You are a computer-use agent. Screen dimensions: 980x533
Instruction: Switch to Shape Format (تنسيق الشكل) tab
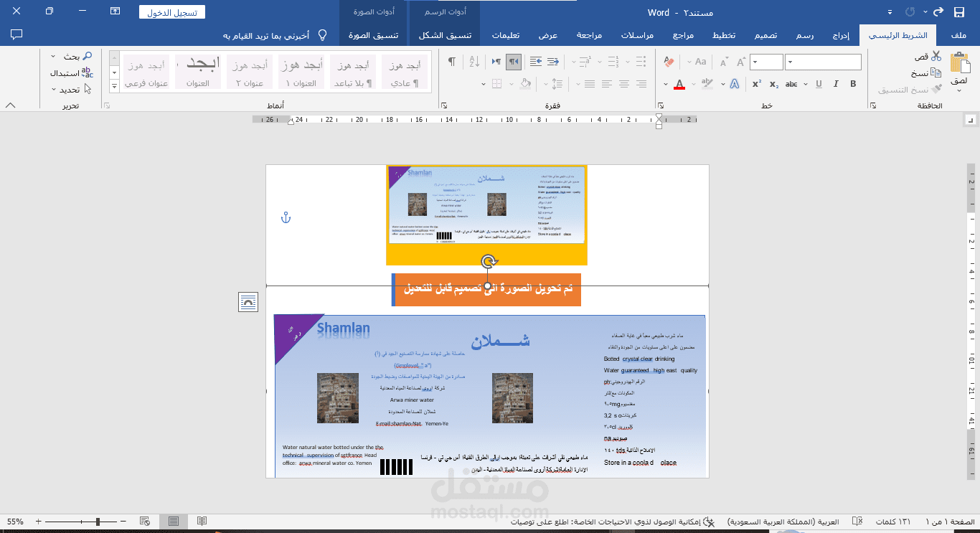point(445,35)
